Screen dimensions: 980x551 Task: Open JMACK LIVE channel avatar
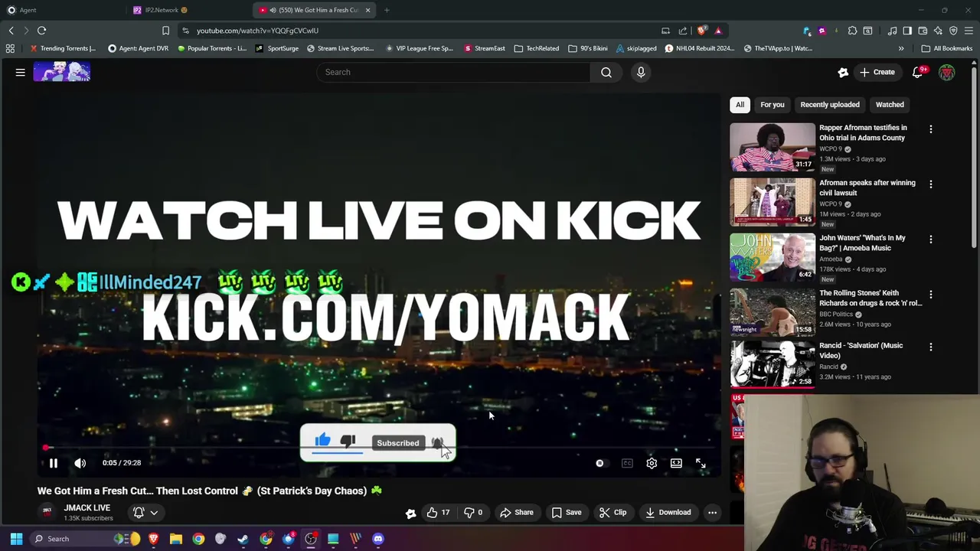(x=47, y=512)
